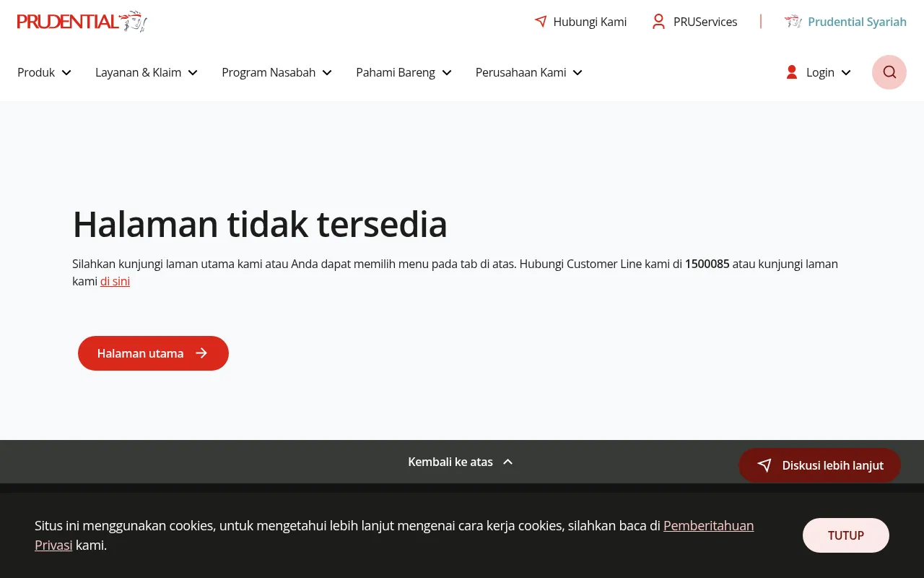Click the Prudential logo in the header
The width and height of the screenshot is (924, 578).
click(82, 22)
